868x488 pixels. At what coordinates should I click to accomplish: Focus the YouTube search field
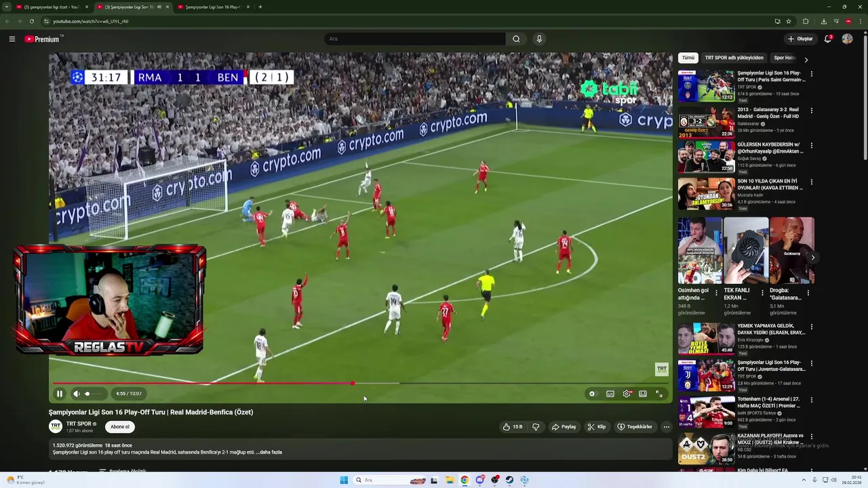coord(414,39)
